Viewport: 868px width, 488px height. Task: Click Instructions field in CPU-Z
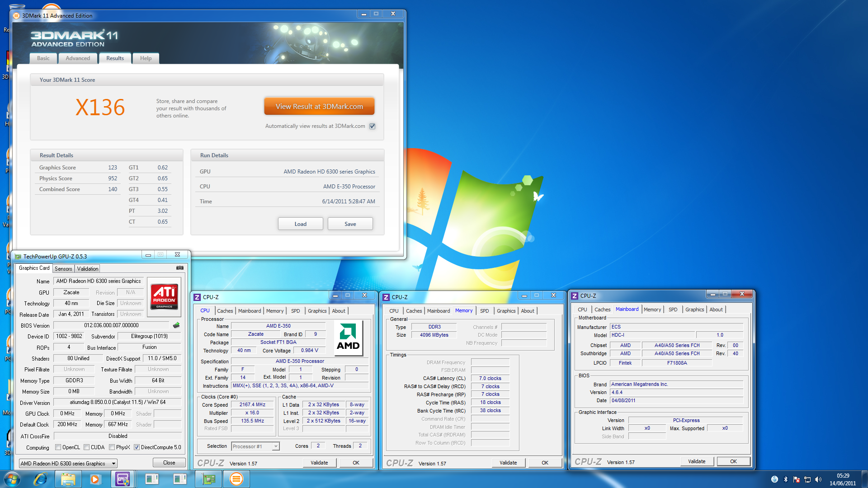pos(300,386)
